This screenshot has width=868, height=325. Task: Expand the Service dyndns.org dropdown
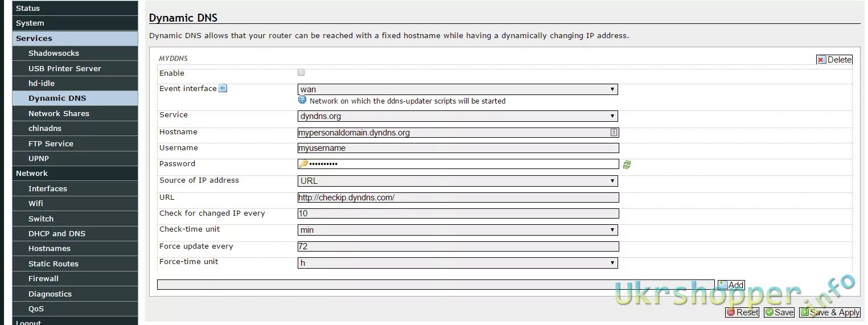[x=458, y=116]
